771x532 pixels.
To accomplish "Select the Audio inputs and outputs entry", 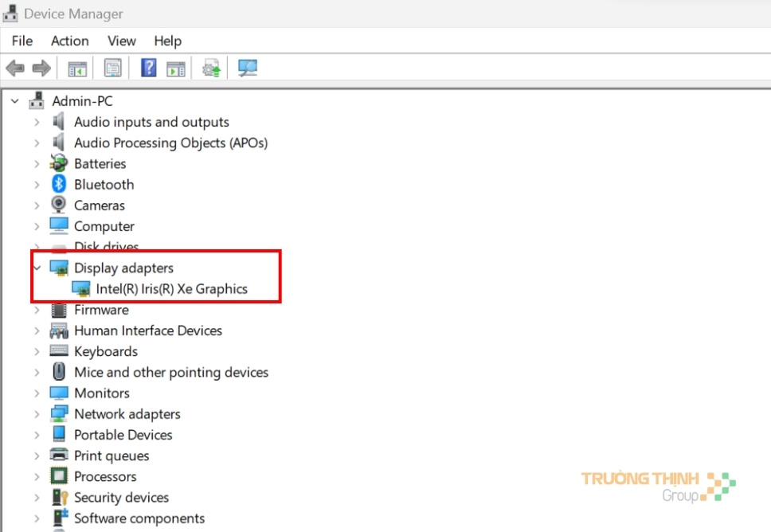I will point(151,122).
